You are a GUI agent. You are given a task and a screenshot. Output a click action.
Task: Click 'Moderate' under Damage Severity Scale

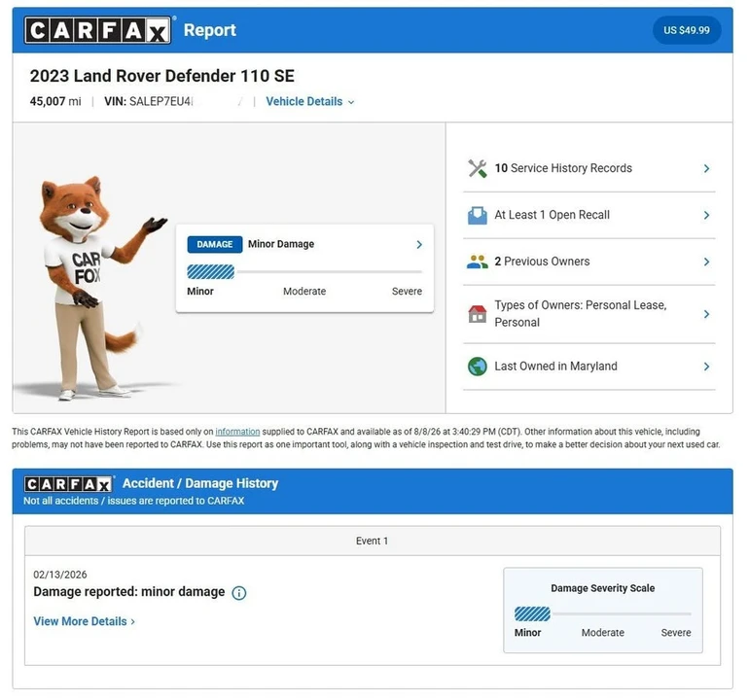(603, 633)
